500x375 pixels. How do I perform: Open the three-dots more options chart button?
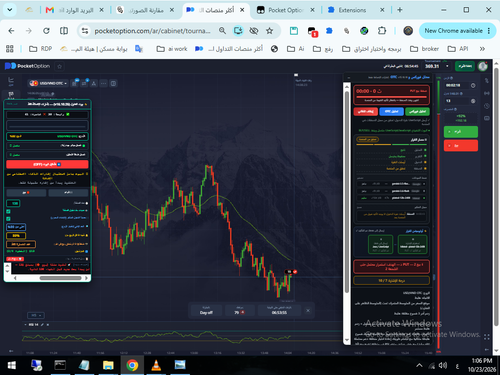(104, 83)
